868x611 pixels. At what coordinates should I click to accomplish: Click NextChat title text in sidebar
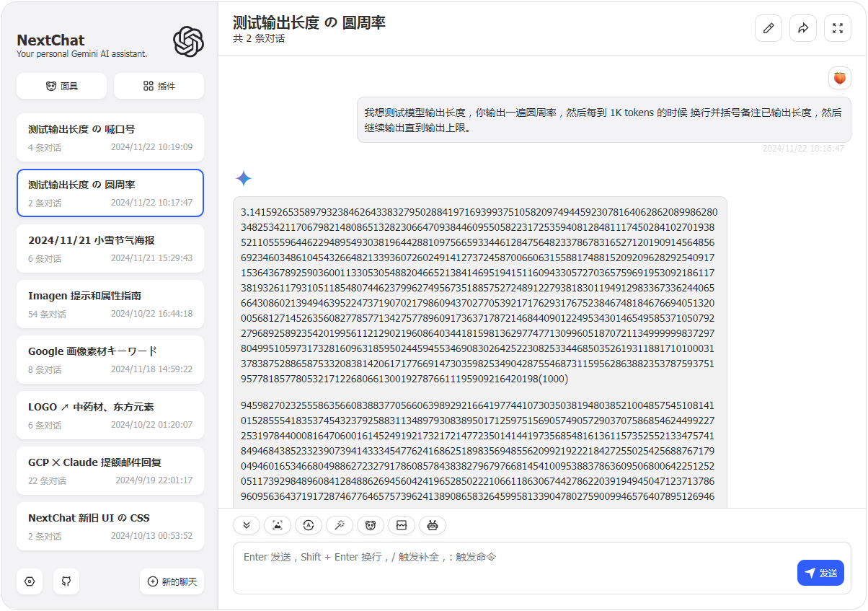[50, 40]
